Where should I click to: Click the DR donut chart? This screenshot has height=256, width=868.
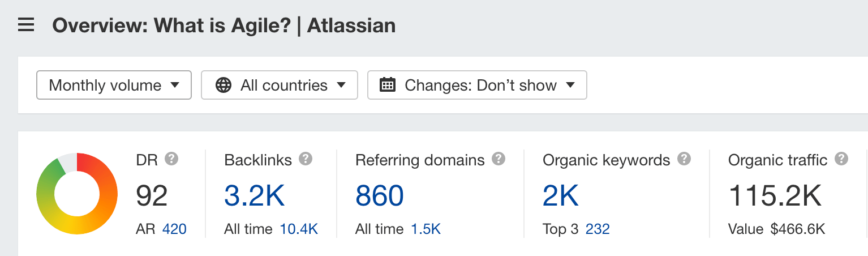(77, 194)
